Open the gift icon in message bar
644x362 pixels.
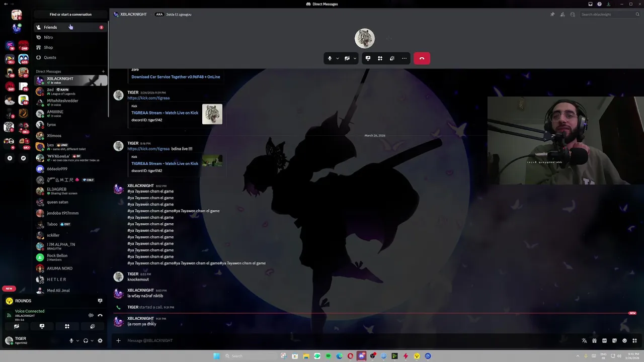click(594, 341)
